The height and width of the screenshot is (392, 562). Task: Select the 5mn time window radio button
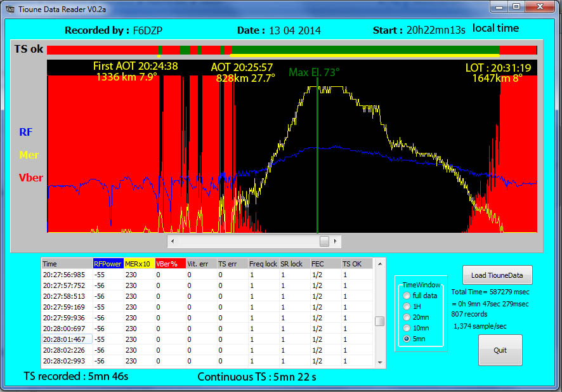pyautogui.click(x=406, y=339)
